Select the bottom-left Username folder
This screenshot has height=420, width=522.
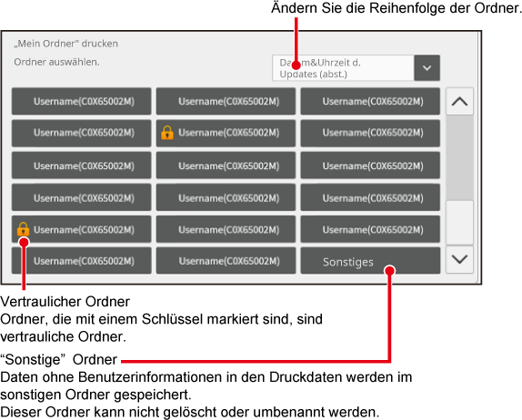(81, 261)
